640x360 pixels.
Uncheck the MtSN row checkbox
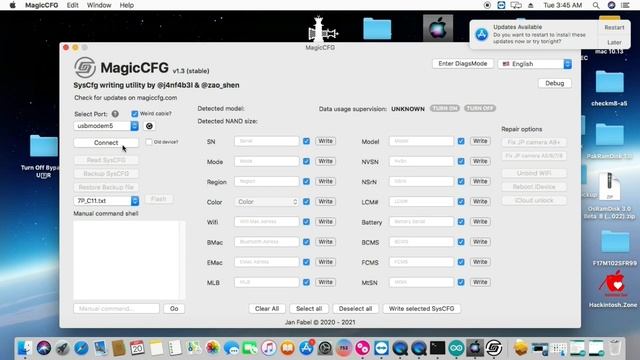click(461, 282)
